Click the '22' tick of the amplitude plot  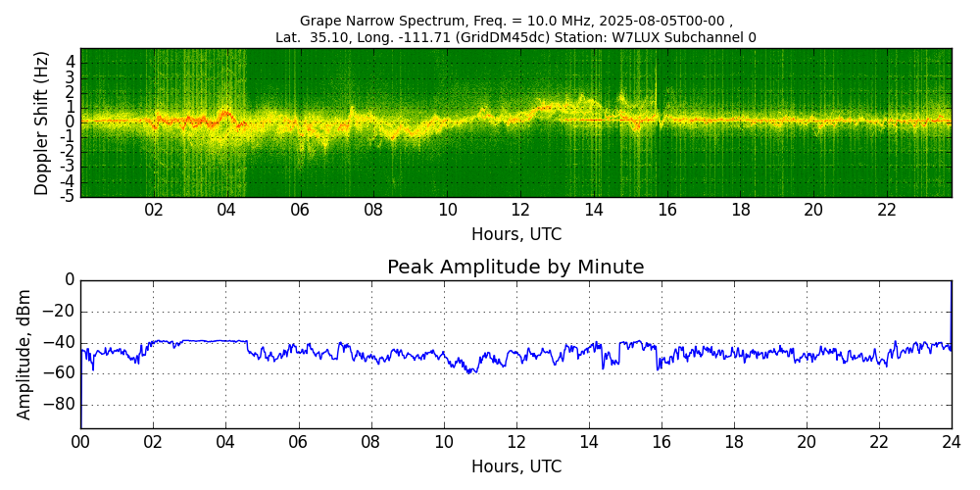pyautogui.click(x=879, y=441)
